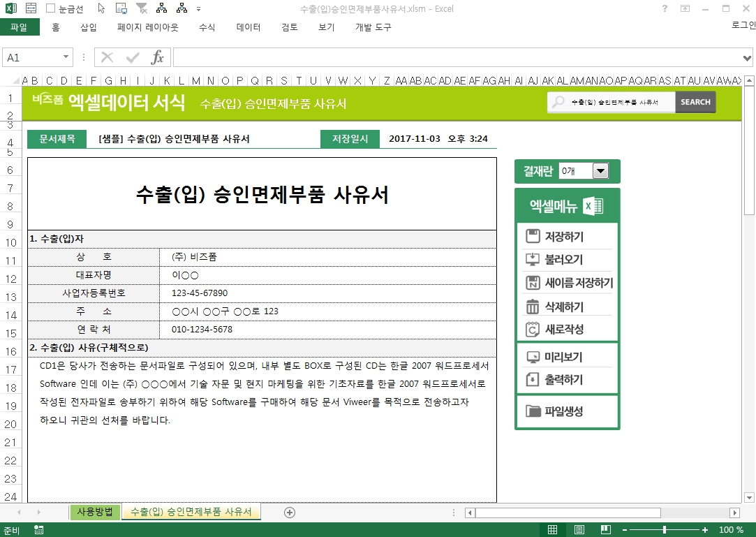Click the 저장하기 save disk icon
The height and width of the screenshot is (537, 756).
pos(533,237)
